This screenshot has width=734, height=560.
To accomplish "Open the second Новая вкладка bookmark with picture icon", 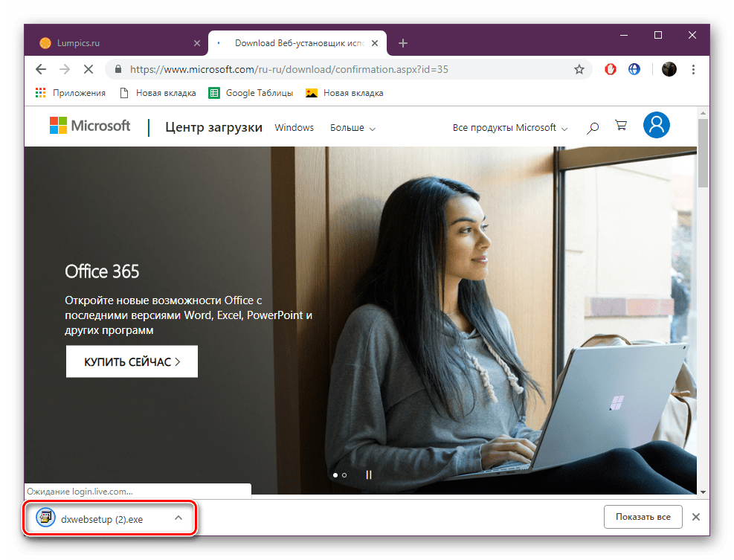I will point(344,93).
